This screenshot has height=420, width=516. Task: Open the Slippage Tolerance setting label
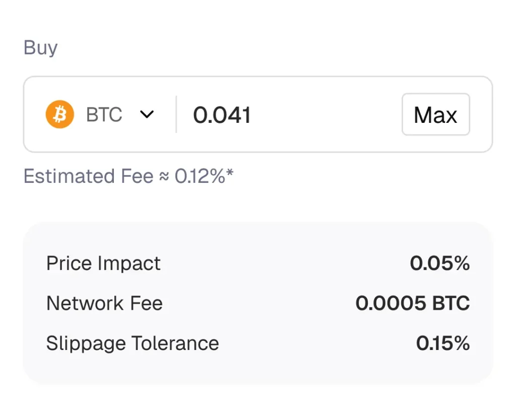pyautogui.click(x=133, y=343)
